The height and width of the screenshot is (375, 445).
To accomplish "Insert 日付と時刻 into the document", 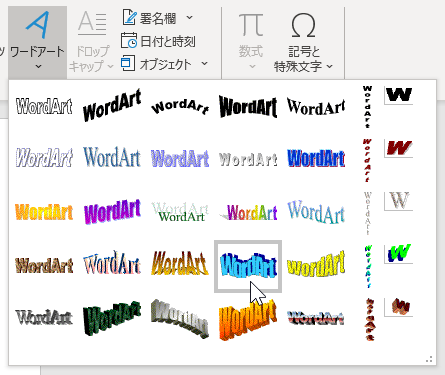I will coord(158,41).
